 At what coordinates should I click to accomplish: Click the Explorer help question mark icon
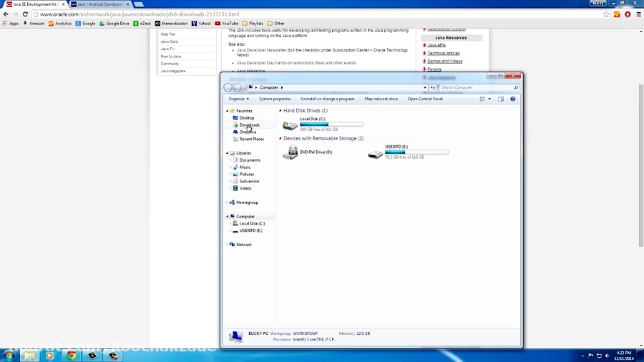point(513,99)
